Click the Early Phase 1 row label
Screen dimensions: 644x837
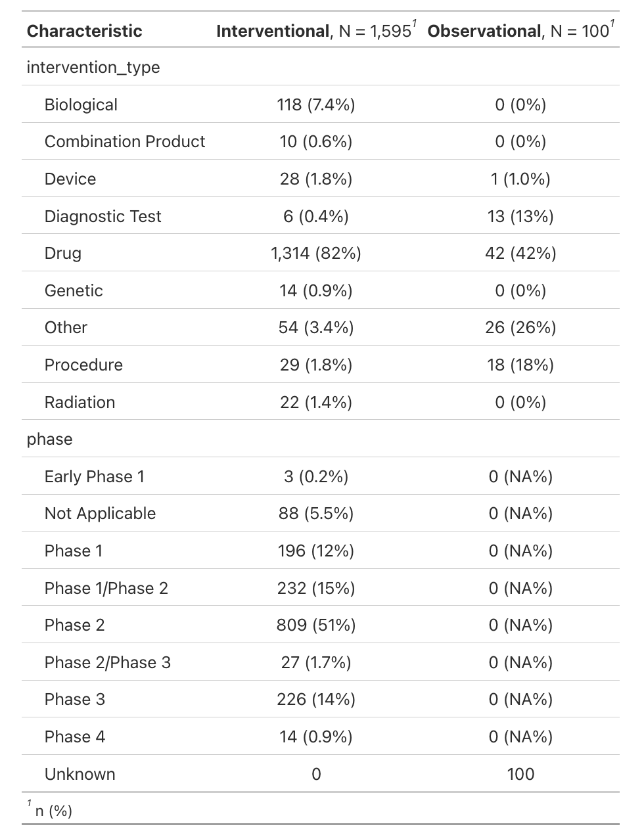coord(94,477)
